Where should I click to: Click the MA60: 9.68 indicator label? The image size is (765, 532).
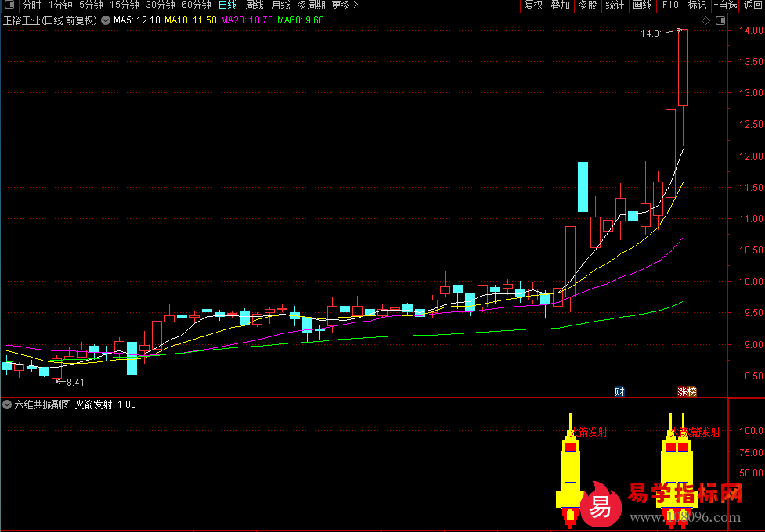tap(301, 20)
